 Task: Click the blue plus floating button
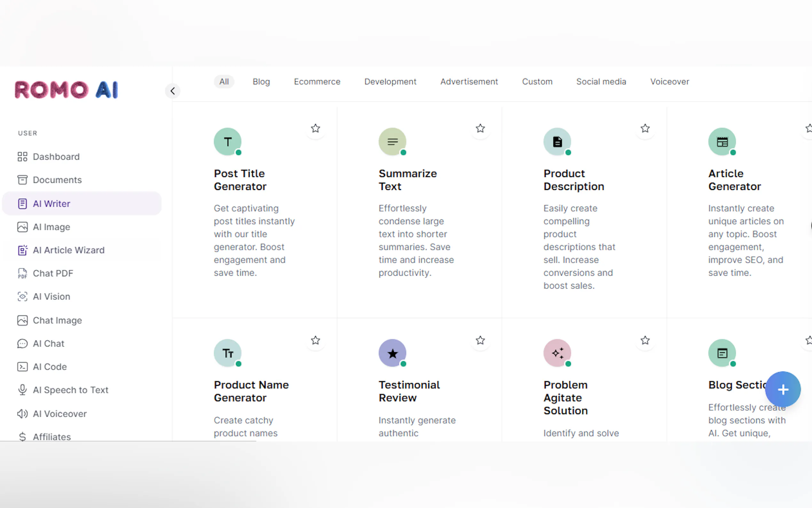click(x=783, y=389)
